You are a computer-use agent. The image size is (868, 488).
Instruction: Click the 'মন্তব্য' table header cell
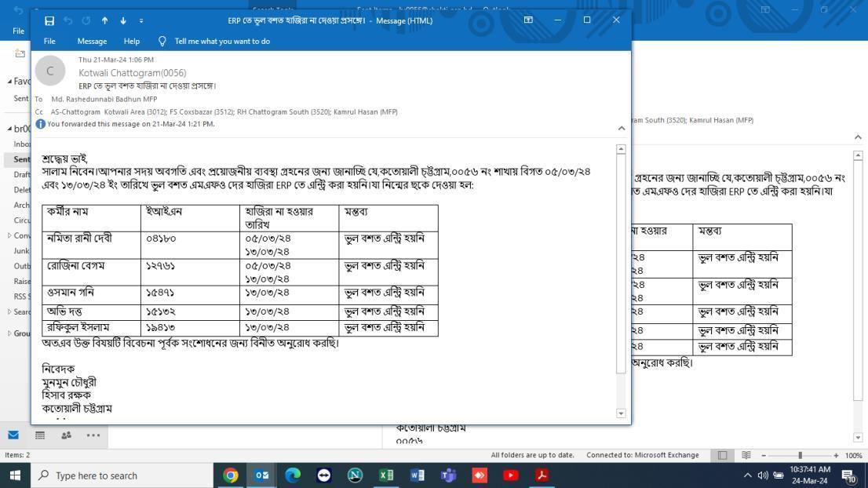point(388,219)
